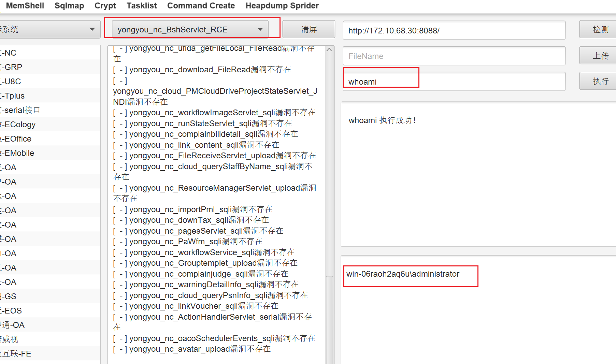The width and height of the screenshot is (616, 364).
Task: Select the 通-OA entry in the list
Action: point(50,325)
